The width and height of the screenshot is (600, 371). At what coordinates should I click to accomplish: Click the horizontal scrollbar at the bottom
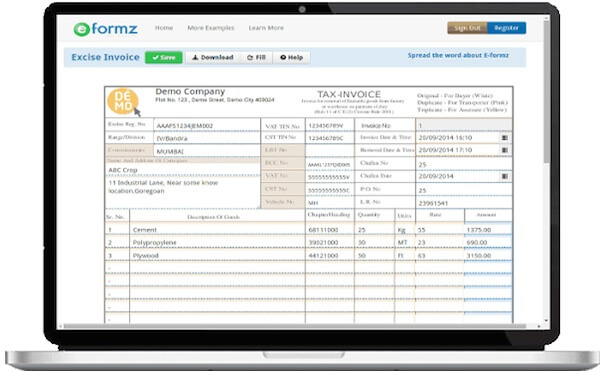pyautogui.click(x=295, y=326)
